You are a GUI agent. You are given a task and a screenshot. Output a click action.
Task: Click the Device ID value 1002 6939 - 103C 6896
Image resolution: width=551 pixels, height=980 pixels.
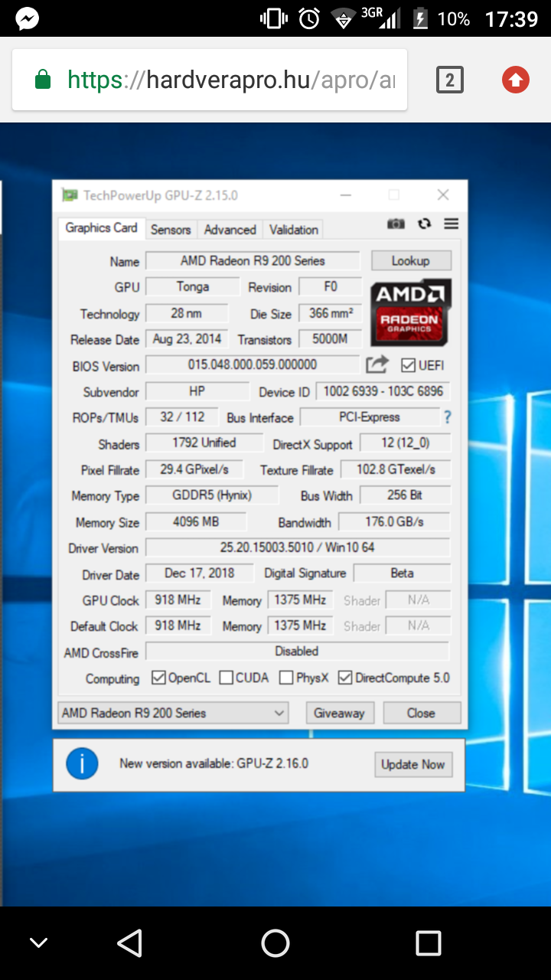(x=383, y=391)
